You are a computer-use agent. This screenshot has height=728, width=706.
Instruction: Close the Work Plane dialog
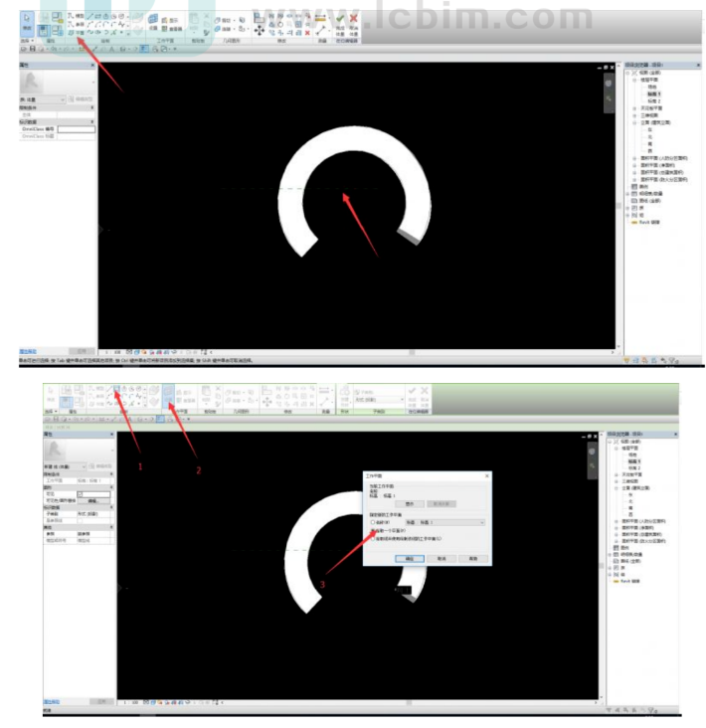pos(486,476)
